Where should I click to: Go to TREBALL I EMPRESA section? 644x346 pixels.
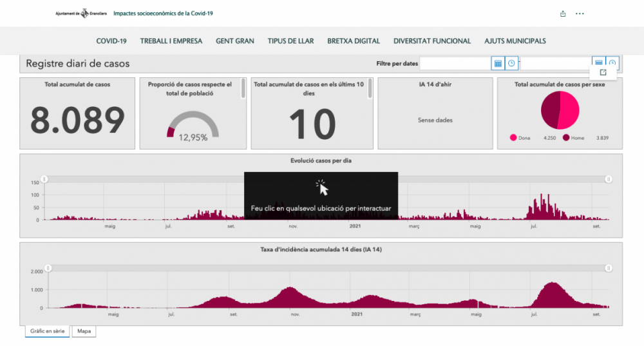point(171,41)
